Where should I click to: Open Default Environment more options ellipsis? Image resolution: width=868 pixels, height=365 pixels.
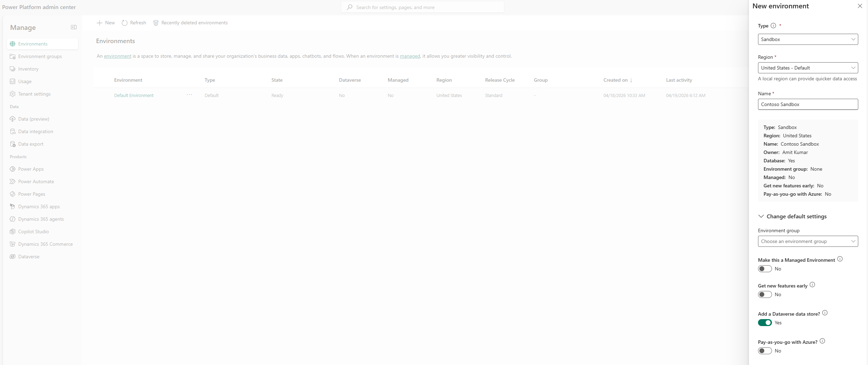pyautogui.click(x=189, y=95)
